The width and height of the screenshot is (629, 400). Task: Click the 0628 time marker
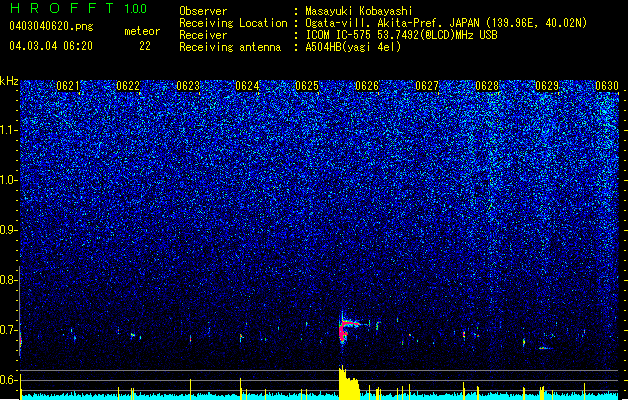click(x=487, y=86)
